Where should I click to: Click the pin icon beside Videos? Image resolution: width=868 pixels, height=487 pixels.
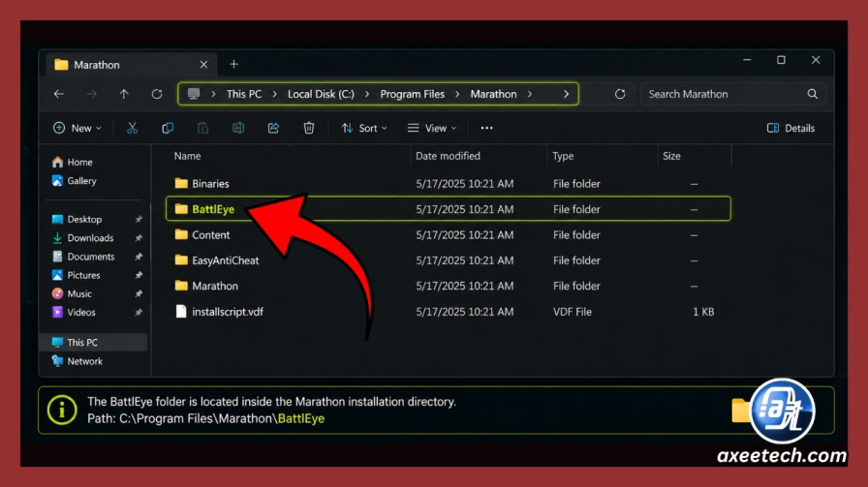point(139,312)
